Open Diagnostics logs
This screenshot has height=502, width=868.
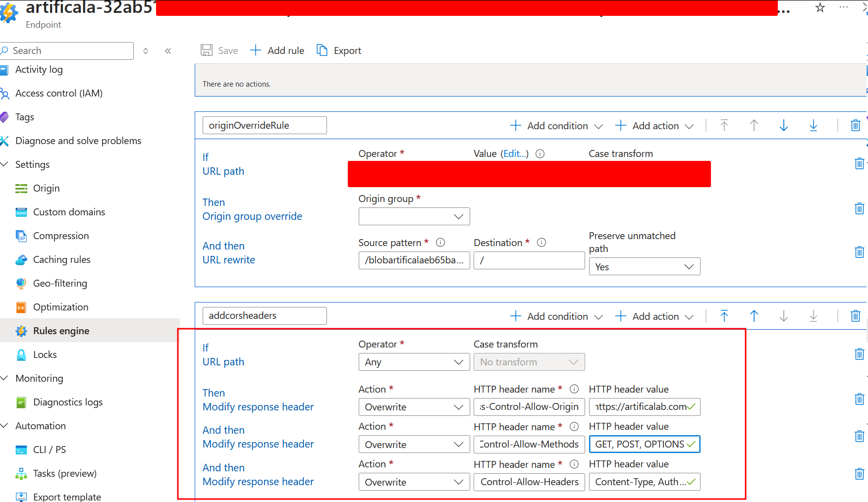coord(68,402)
